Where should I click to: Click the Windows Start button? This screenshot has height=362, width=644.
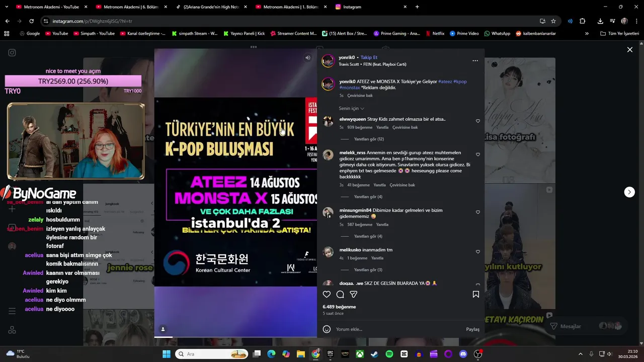click(167, 354)
